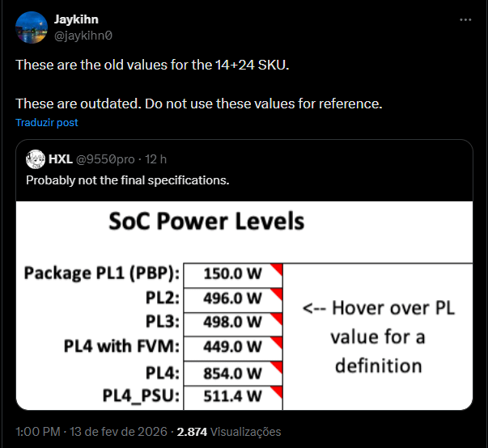Image resolution: width=488 pixels, height=448 pixels.
Task: Select the 496.0 W PL2 cell
Action: pyautogui.click(x=233, y=298)
